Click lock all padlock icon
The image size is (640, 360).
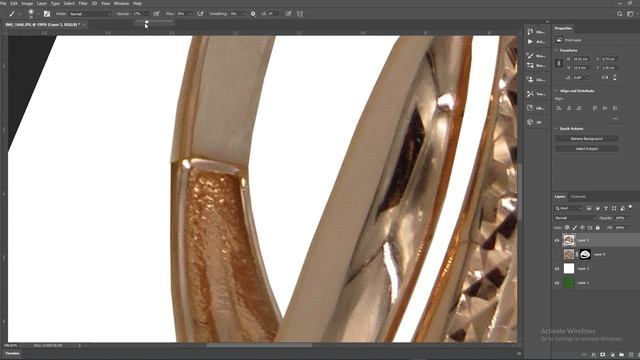point(598,228)
